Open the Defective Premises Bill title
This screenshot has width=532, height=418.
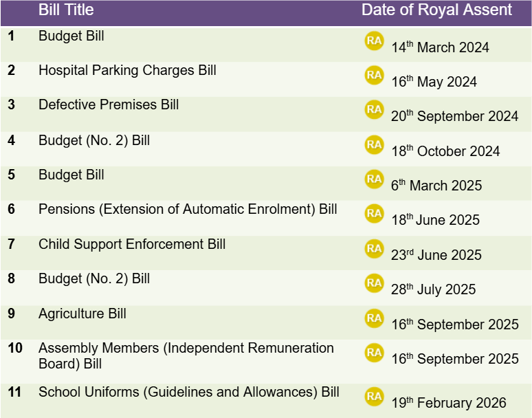[x=109, y=104]
